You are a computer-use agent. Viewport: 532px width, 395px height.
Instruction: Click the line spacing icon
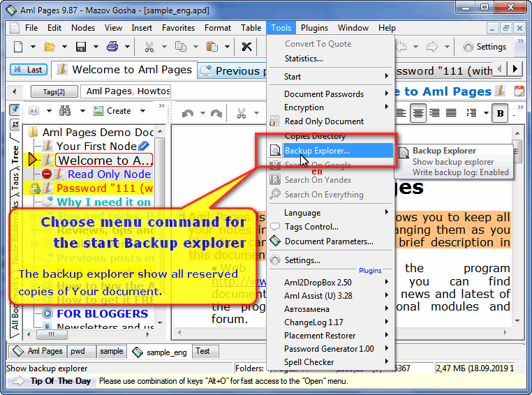471,112
